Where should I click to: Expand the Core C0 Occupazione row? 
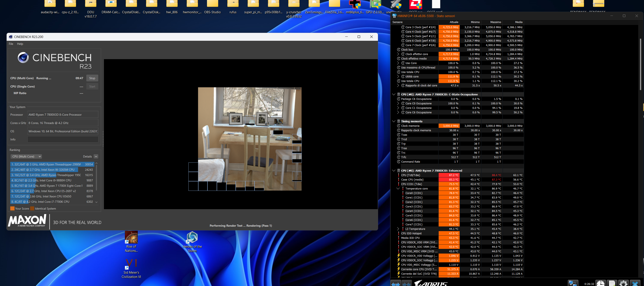pos(398,103)
